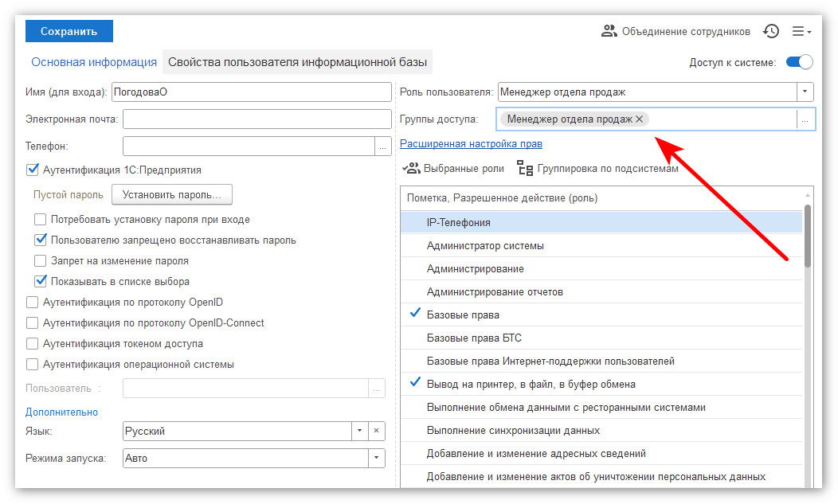Switch to Основная информация tab
This screenshot has width=838, height=504.
click(94, 62)
